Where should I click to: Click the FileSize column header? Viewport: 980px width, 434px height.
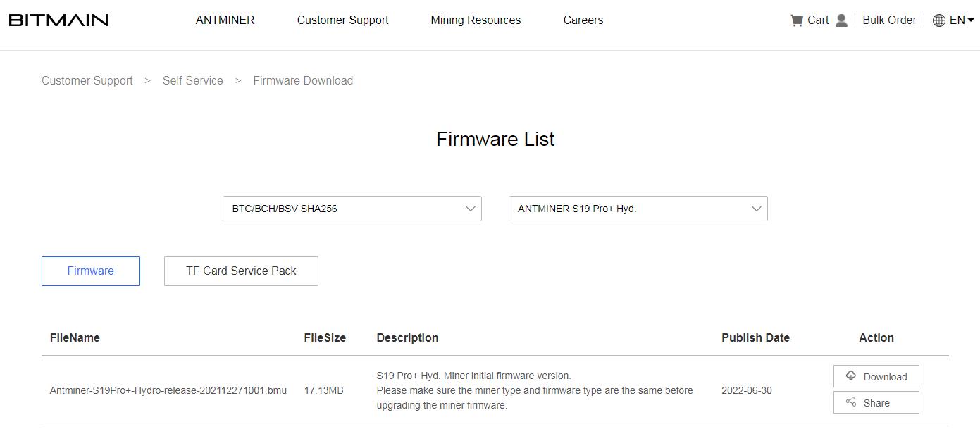pyautogui.click(x=325, y=337)
